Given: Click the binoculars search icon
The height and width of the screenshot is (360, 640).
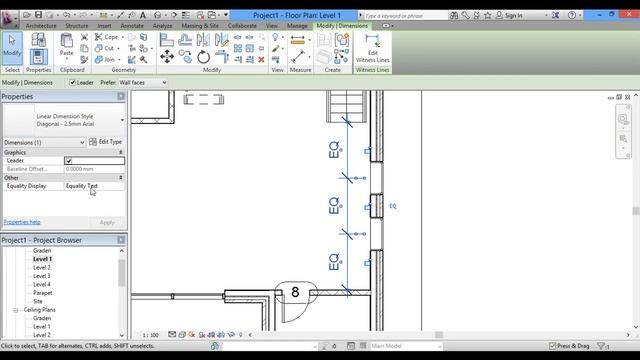Looking at the screenshot, I should coord(454,16).
